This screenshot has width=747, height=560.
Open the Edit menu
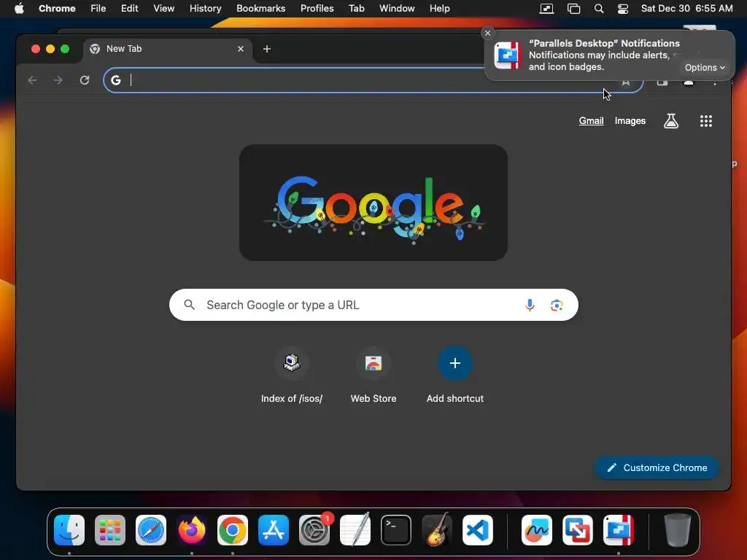(x=129, y=9)
